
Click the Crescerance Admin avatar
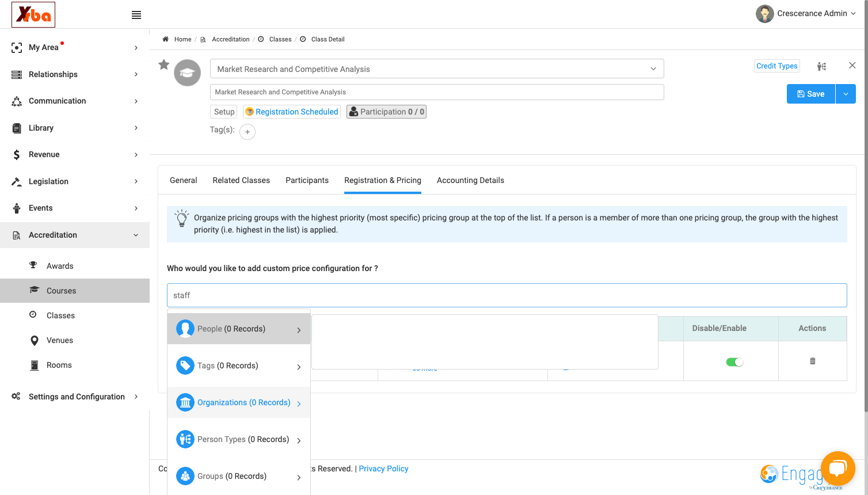pos(765,14)
